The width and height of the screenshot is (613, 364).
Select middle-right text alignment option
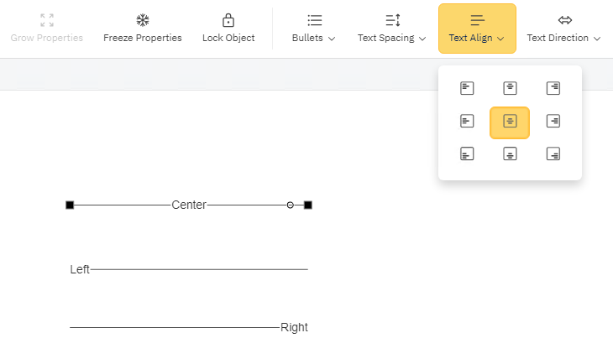pos(553,122)
